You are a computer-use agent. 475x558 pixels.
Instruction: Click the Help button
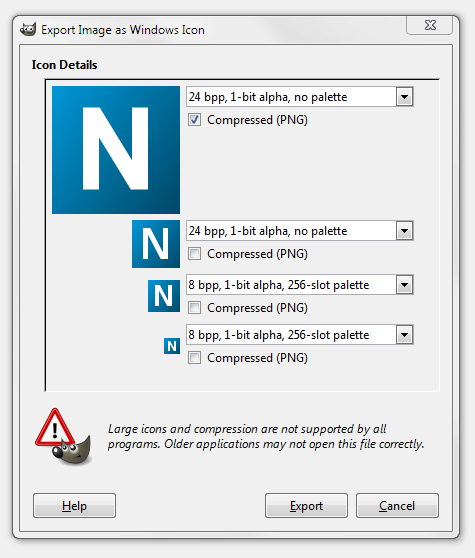click(74, 505)
